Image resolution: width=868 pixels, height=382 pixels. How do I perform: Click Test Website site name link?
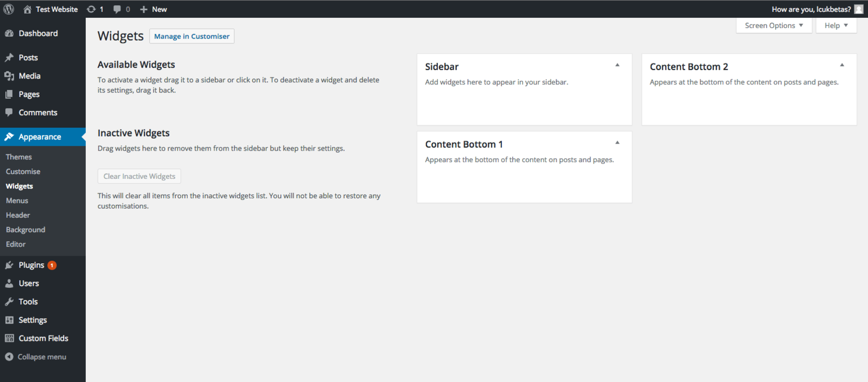(x=57, y=9)
